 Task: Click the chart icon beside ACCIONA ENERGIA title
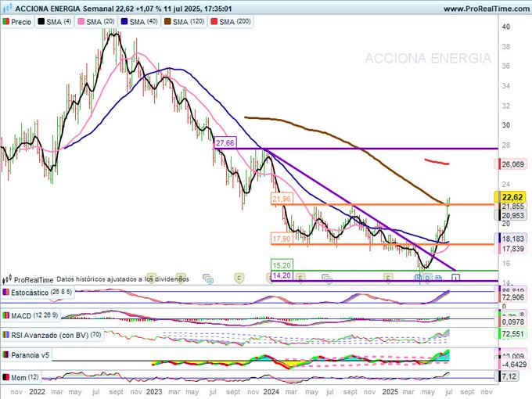(8, 8)
